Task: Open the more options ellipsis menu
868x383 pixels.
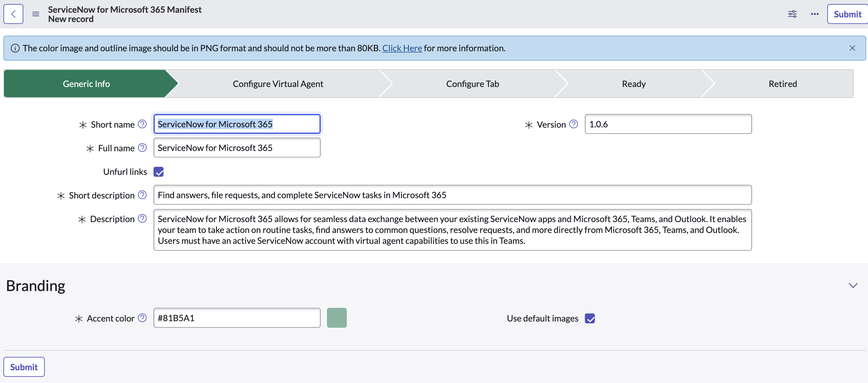Action: coord(815,14)
